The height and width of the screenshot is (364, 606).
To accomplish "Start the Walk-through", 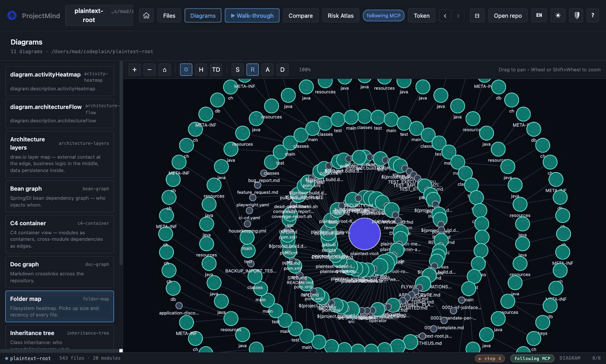I will (252, 16).
